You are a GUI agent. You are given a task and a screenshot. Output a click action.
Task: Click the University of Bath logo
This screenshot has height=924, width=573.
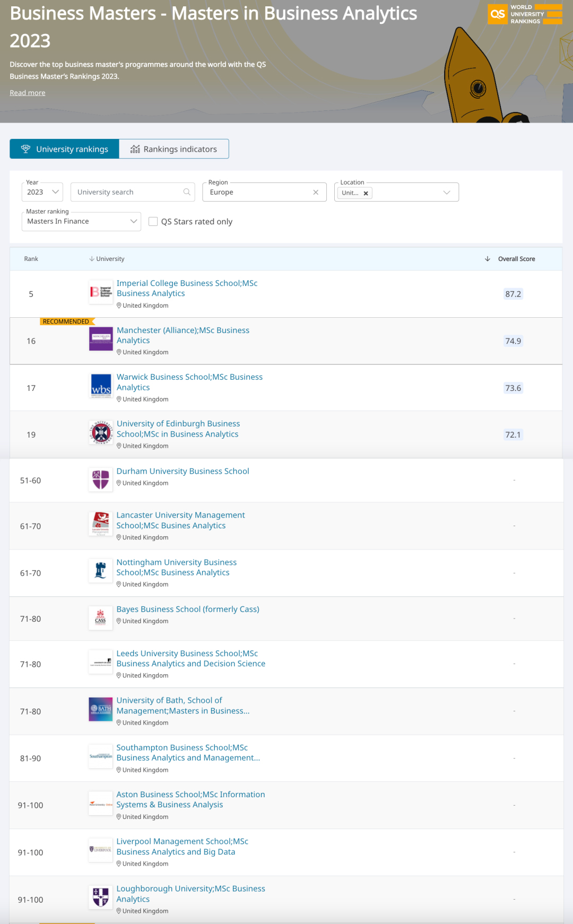[x=101, y=709]
